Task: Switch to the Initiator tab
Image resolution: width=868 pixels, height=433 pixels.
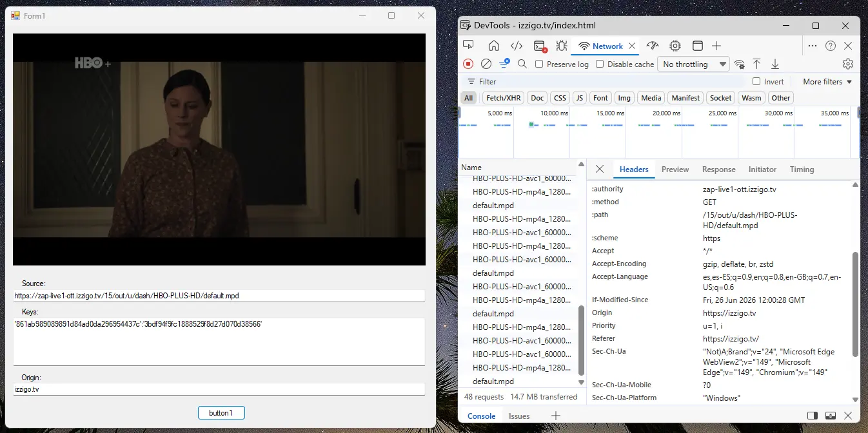Action: [x=762, y=169]
